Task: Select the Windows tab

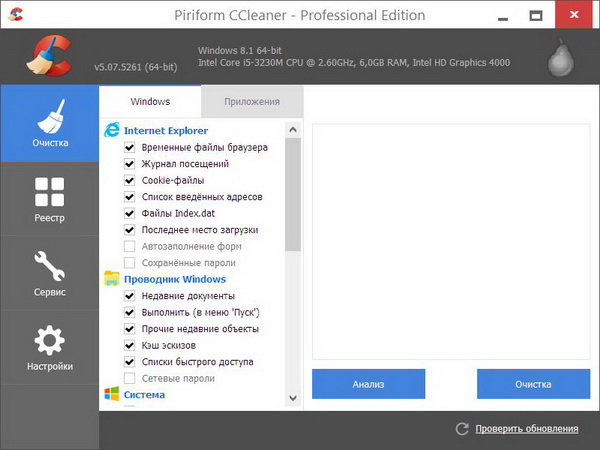Action: (x=150, y=102)
